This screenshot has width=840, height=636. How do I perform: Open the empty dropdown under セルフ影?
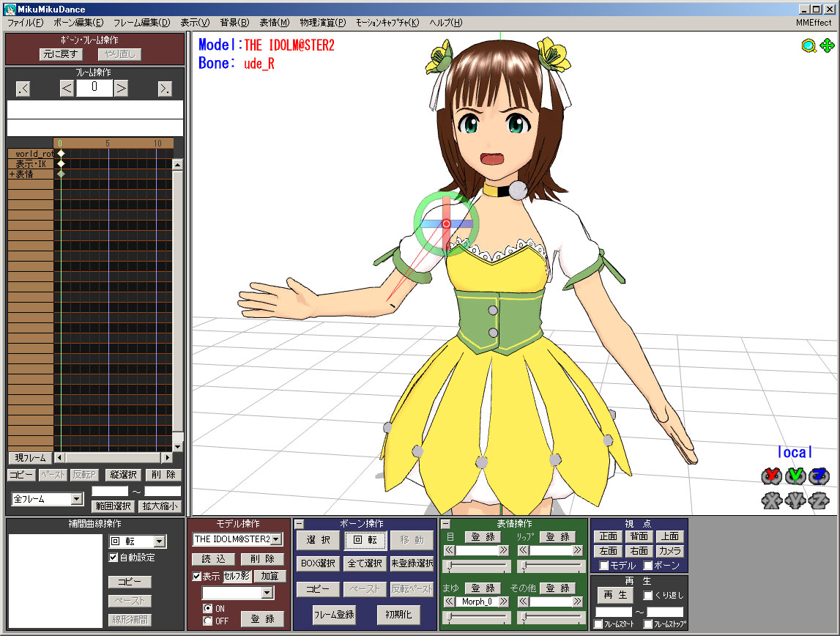[x=237, y=593]
